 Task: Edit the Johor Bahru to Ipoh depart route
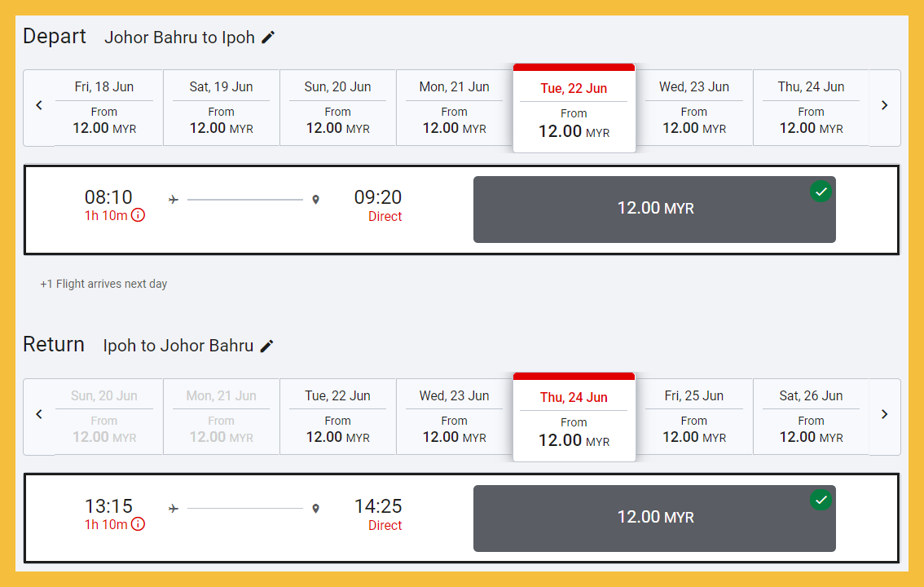click(x=269, y=38)
